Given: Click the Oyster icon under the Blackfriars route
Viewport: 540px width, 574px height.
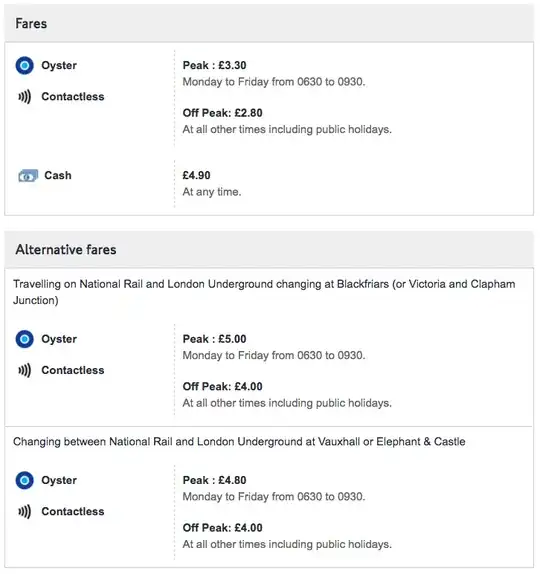Looking at the screenshot, I should pos(25,339).
